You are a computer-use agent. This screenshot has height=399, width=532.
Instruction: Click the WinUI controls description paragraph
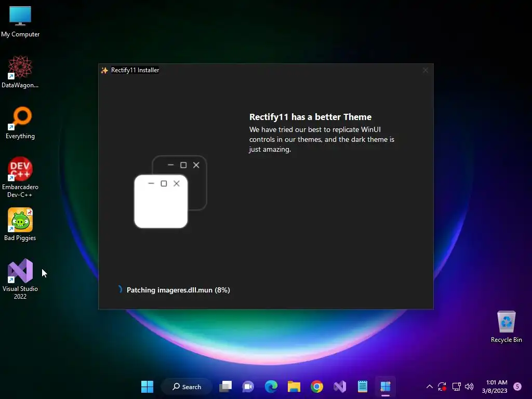(x=322, y=139)
